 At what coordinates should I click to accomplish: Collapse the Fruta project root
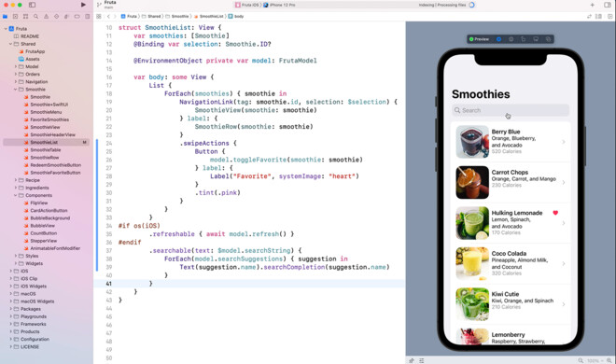click(x=6, y=29)
